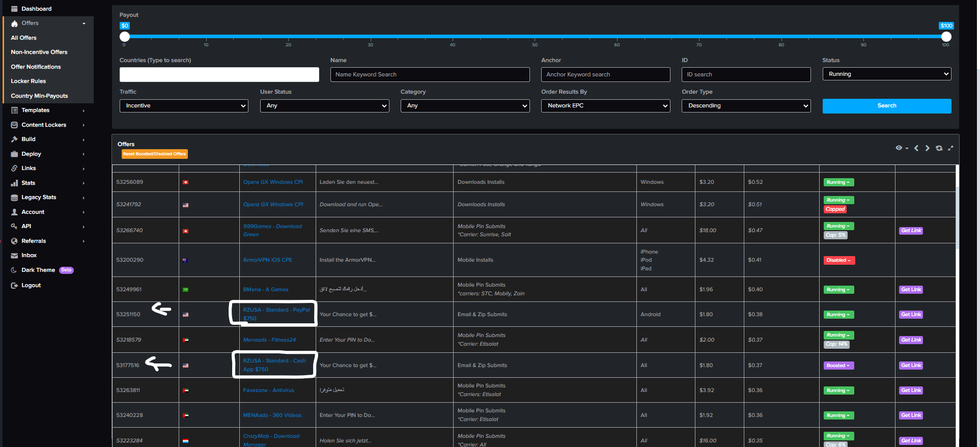This screenshot has width=980, height=447.
Task: Click Running status for MENAads 360 Videos
Action: [839, 415]
